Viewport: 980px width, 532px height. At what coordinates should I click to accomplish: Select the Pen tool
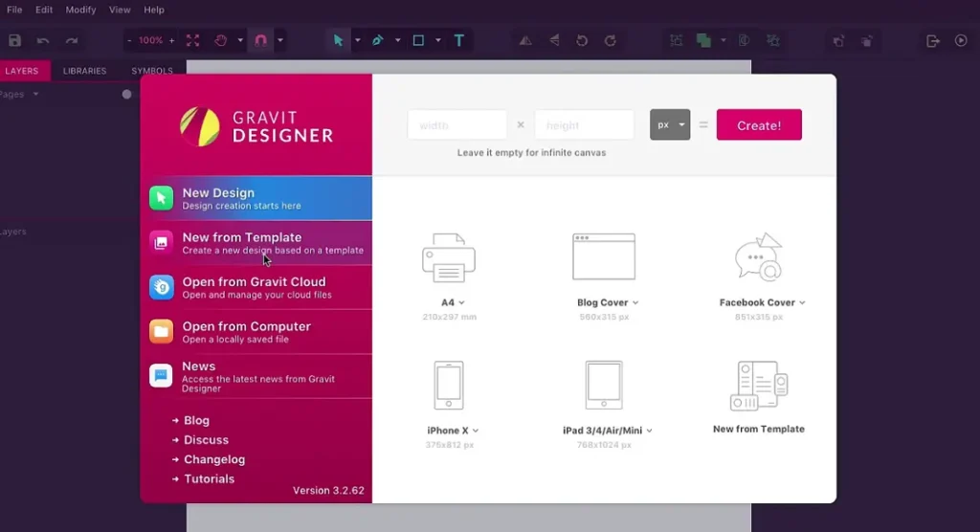[377, 40]
